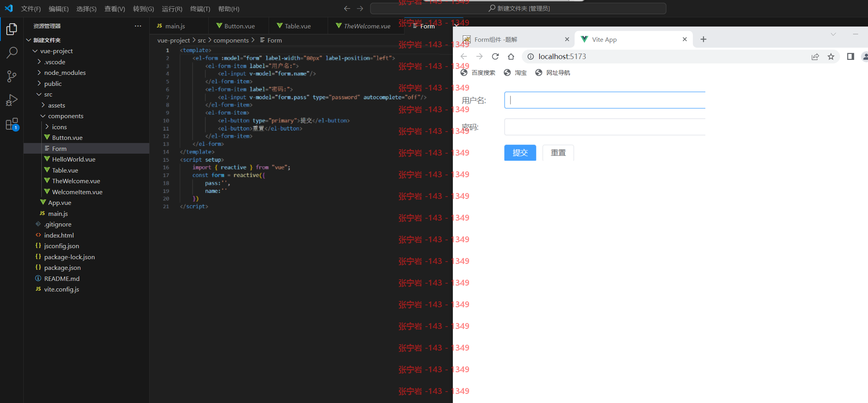Screen dimensions: 868x403
Task: Expand the assets folder
Action: [43, 105]
